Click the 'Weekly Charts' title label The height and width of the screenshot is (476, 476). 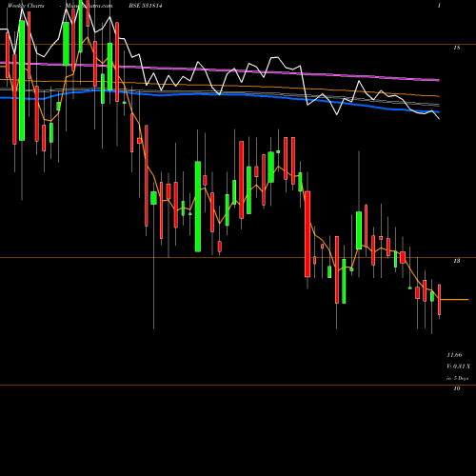26,6
